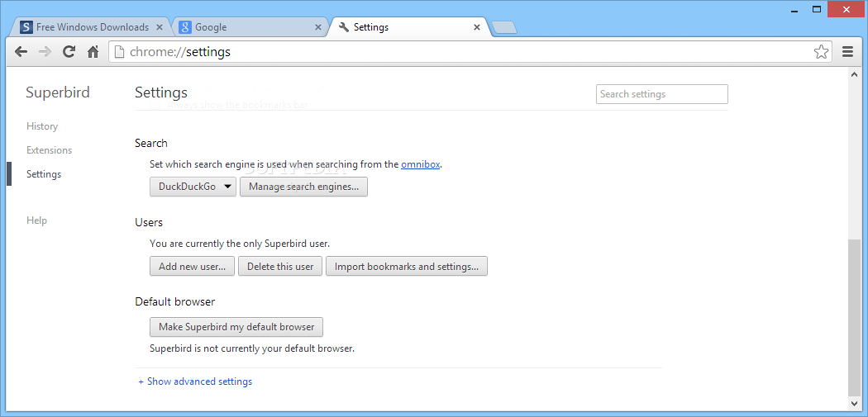This screenshot has height=417, width=868.
Task: Click the Free Windows Downloads tab favicon
Action: (x=26, y=26)
